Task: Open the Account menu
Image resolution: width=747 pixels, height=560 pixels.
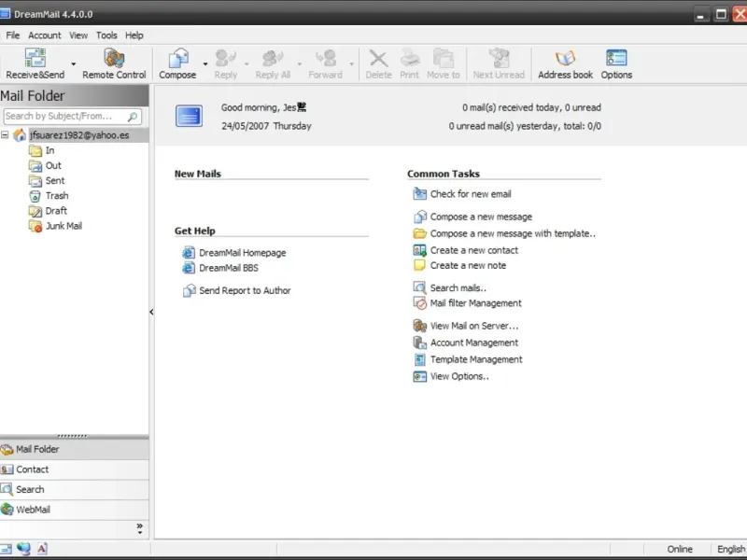Action: point(44,35)
